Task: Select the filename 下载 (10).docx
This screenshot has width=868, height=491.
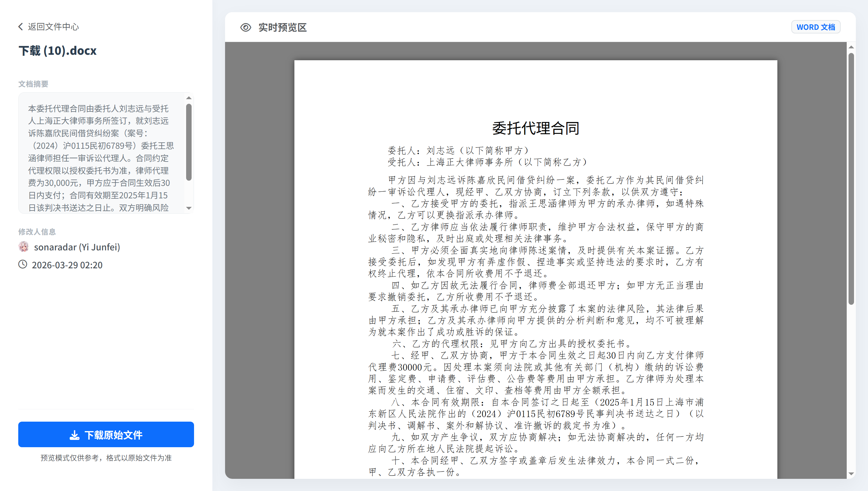Action: (x=57, y=50)
